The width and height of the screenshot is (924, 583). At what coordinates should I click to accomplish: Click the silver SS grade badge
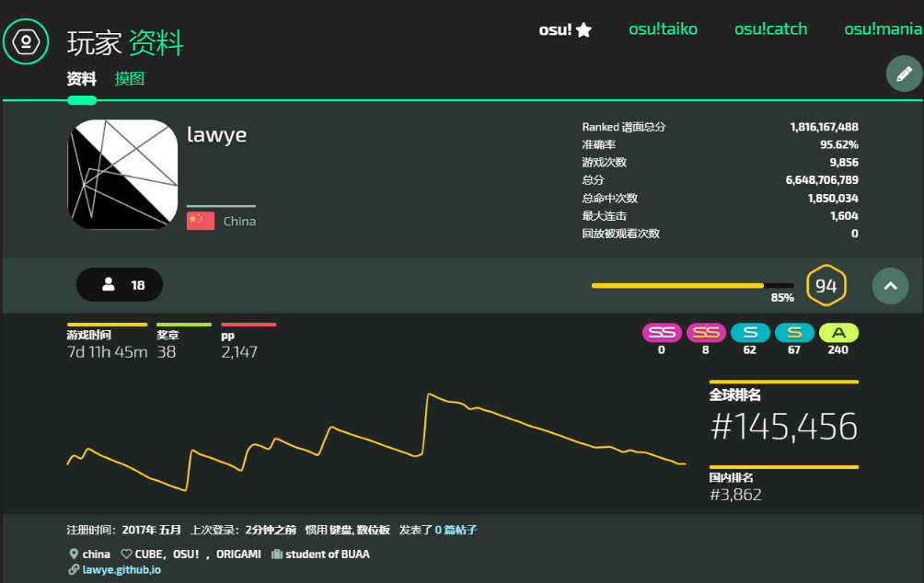tap(661, 333)
